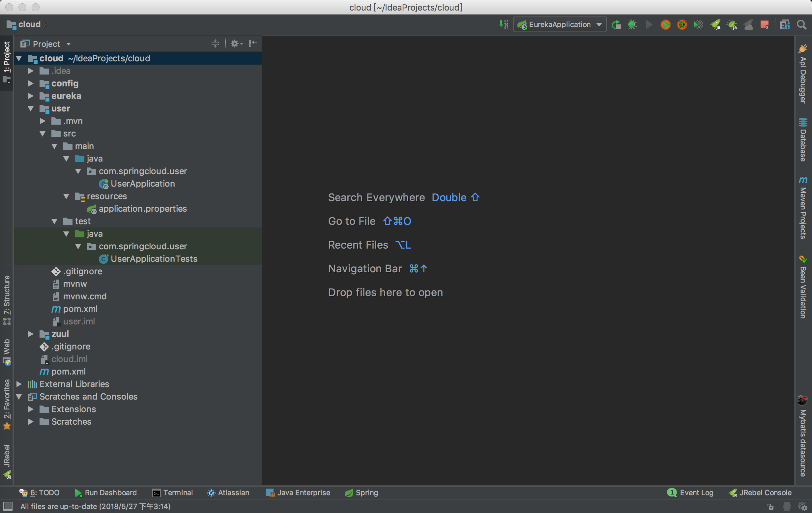Image resolution: width=812 pixels, height=513 pixels.
Task: Click the green Debug bug icon
Action: point(633,25)
